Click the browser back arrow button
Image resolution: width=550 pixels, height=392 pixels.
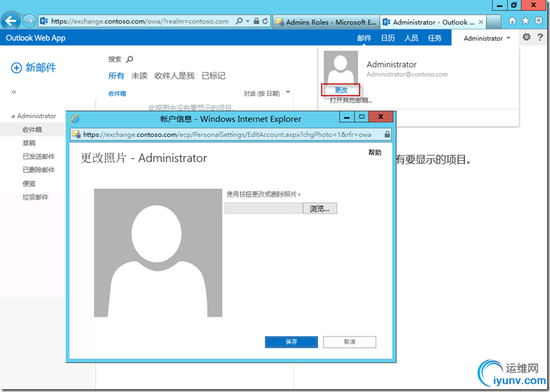point(11,21)
